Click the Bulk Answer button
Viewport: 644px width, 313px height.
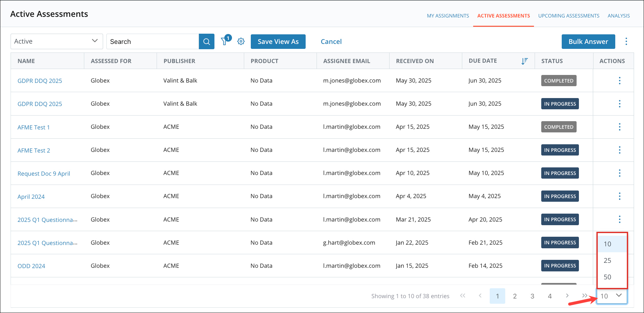click(588, 42)
